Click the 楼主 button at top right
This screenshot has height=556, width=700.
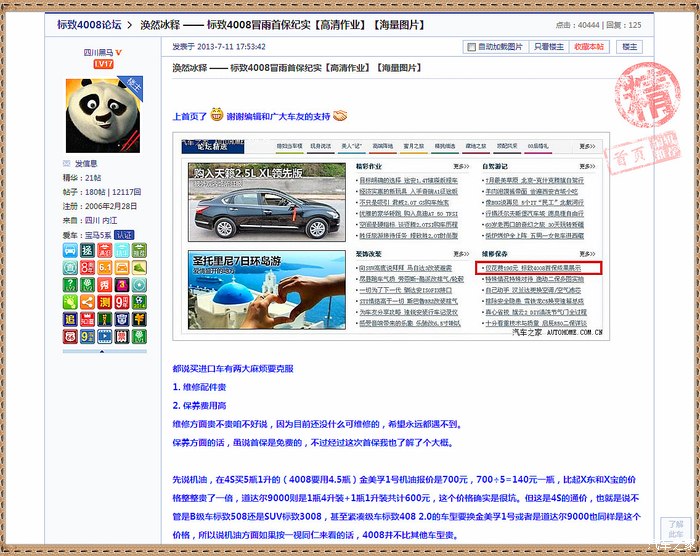point(629,47)
